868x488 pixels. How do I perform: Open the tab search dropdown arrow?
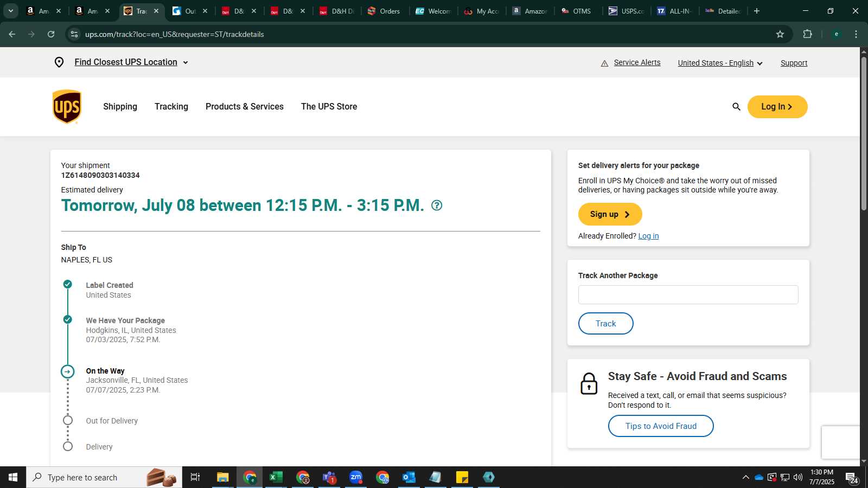(x=10, y=11)
